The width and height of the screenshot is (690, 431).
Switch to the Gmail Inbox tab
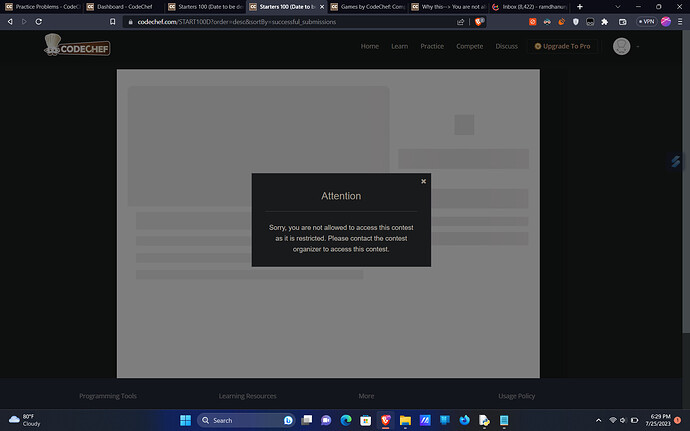[529, 7]
